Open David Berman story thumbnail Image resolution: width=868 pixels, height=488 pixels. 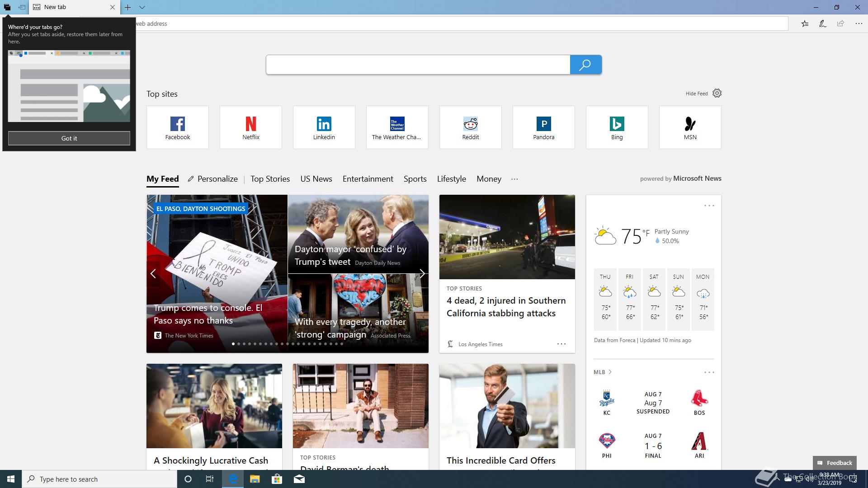(x=361, y=406)
